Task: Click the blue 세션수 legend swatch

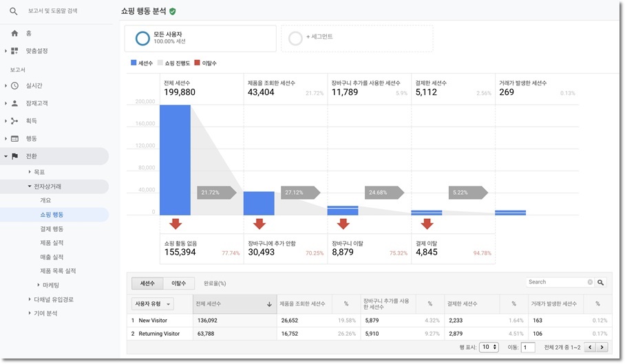Action: coord(134,63)
